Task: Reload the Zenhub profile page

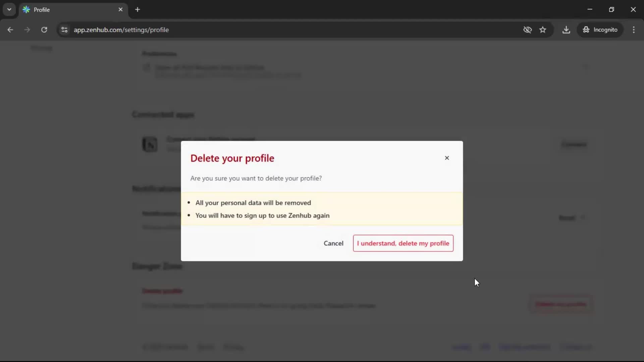Action: tap(44, 30)
